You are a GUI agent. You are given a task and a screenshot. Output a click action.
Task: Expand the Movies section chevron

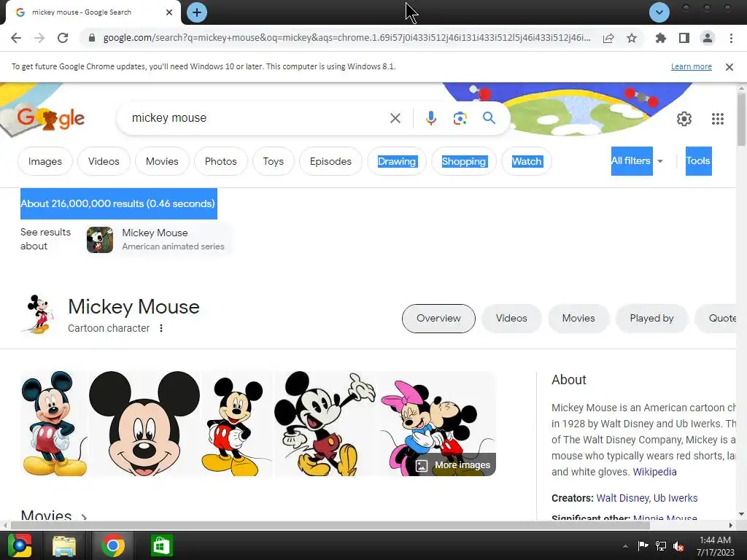coord(85,516)
